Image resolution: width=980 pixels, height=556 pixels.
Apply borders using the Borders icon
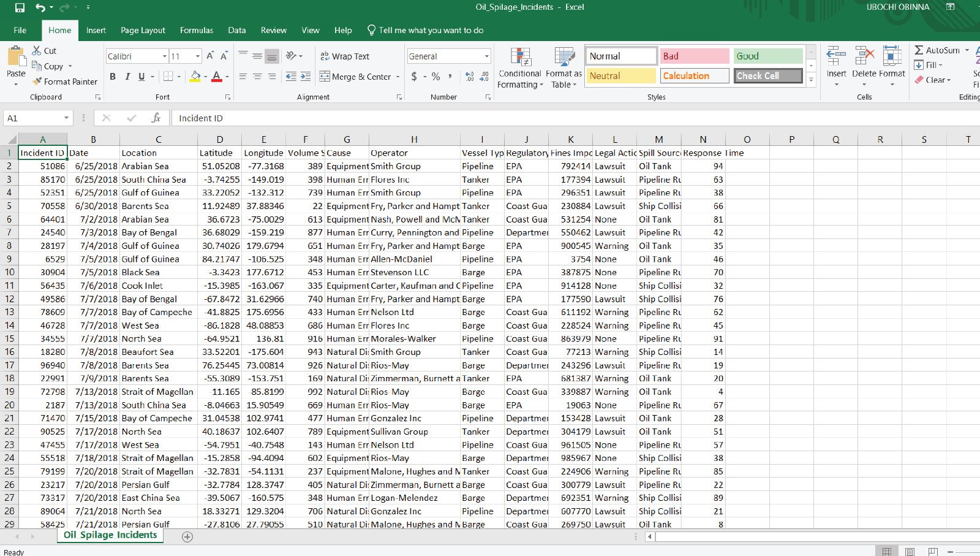click(x=168, y=77)
